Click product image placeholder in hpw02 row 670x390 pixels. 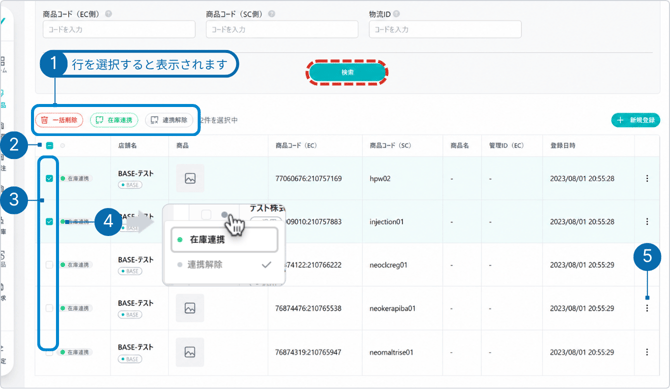(190, 178)
